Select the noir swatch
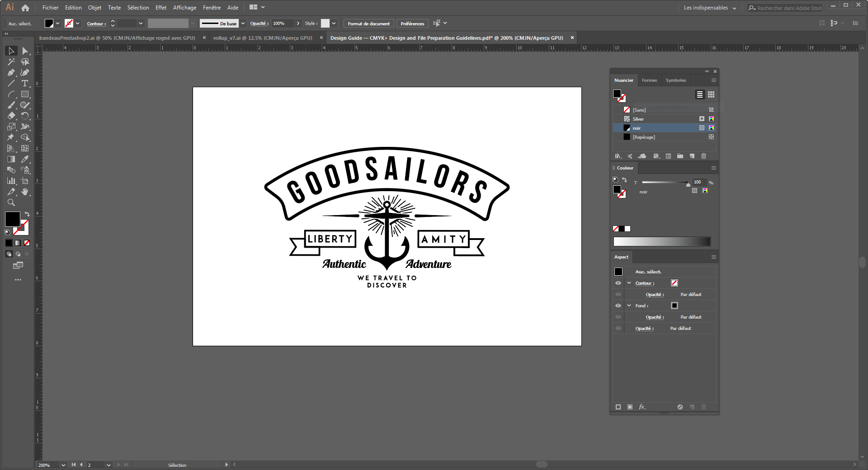Screen dimensions: 868x470 [637, 128]
